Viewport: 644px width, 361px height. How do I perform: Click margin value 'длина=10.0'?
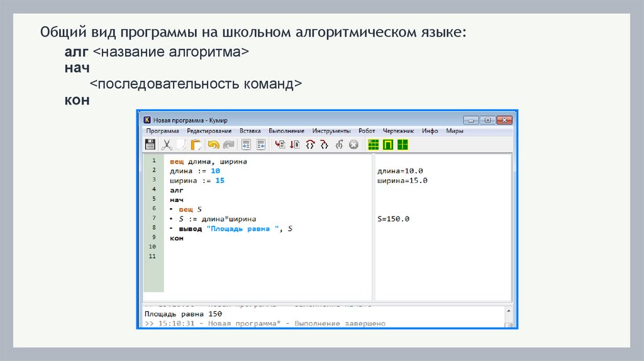click(400, 171)
